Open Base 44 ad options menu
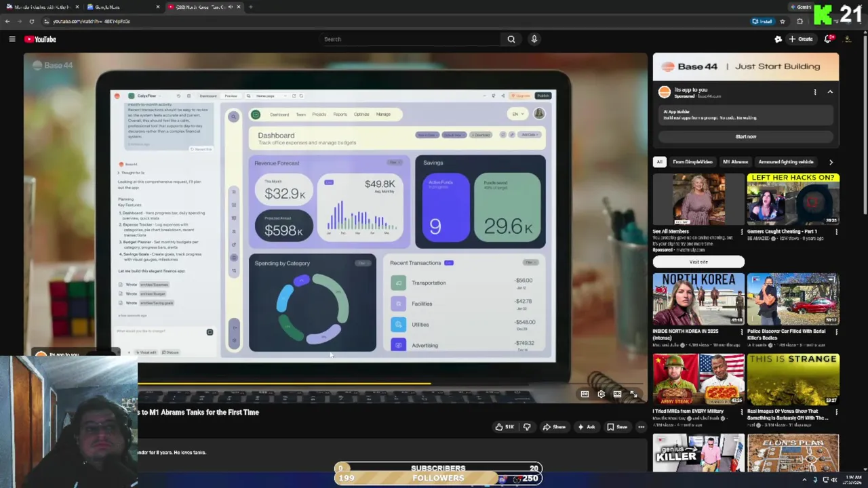The image size is (868, 488). coord(815,92)
